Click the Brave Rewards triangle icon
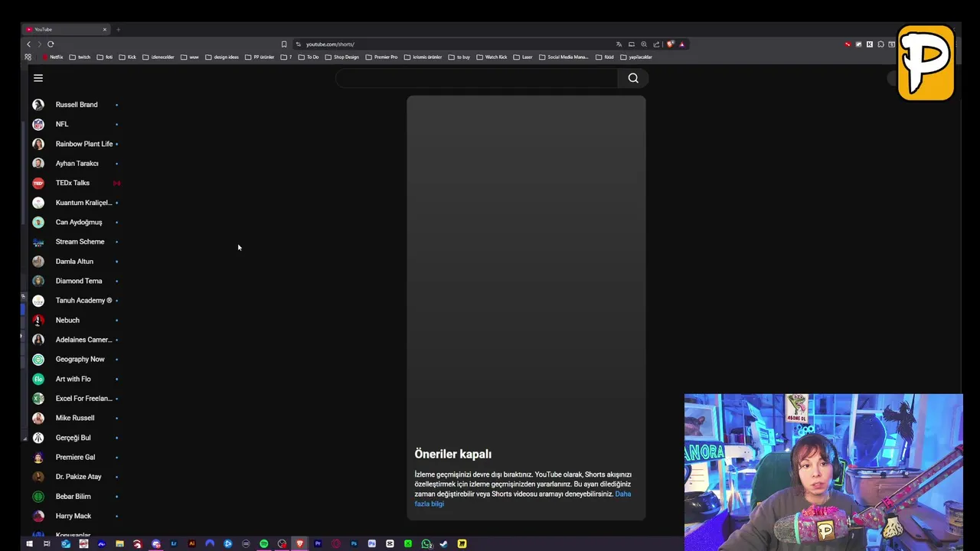Viewport: 980px width, 551px height. click(681, 44)
